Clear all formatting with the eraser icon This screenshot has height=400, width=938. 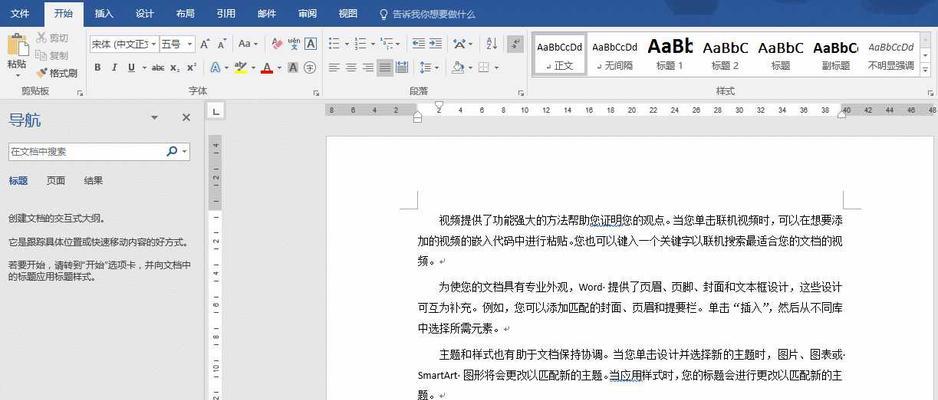pos(276,44)
